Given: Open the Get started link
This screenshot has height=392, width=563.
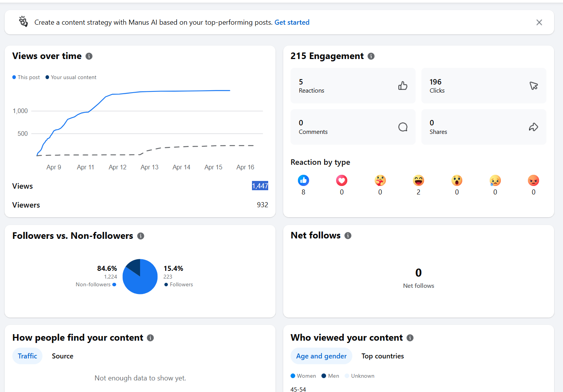Looking at the screenshot, I should [x=292, y=22].
